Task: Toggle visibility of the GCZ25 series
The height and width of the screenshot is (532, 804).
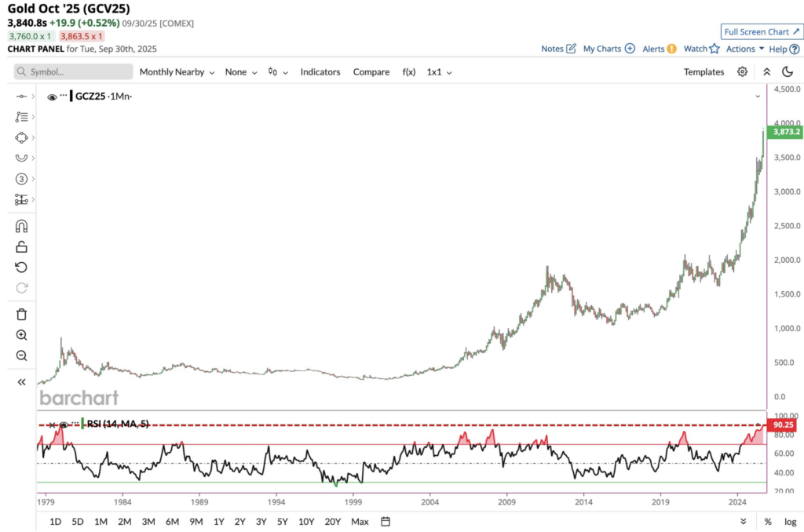Action: [x=52, y=97]
